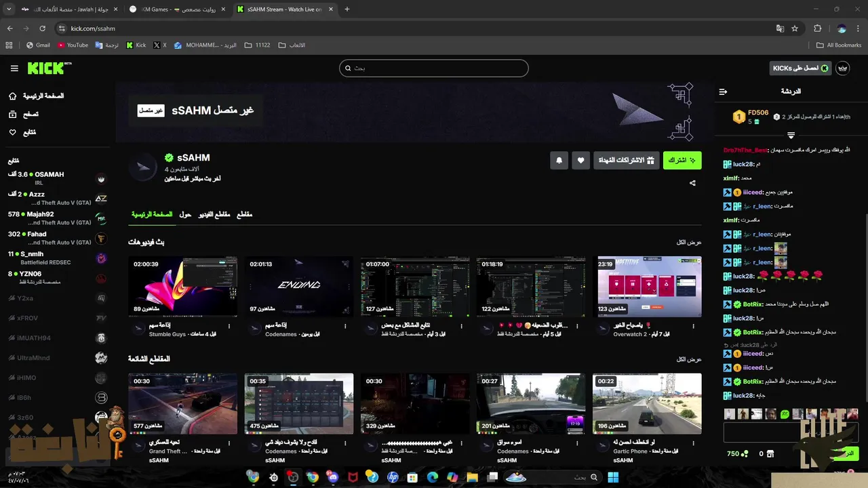Viewport: 868px width, 488px height.
Task: Select the Home tab on the channel
Action: click(152, 214)
